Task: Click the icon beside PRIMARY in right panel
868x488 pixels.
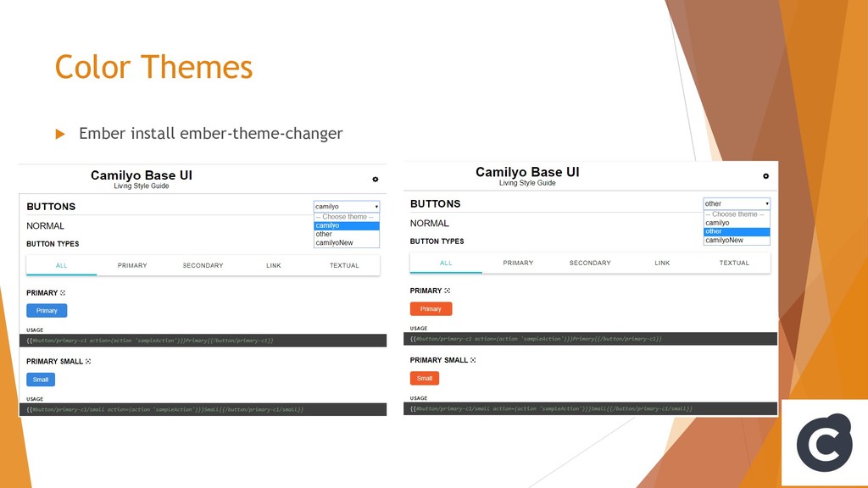Action: pyautogui.click(x=448, y=291)
